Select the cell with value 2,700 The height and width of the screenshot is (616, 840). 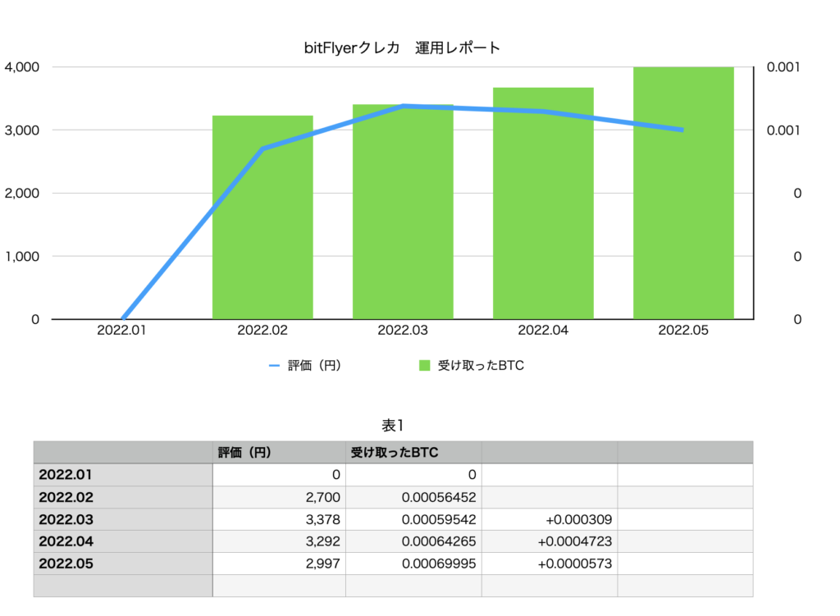tap(279, 497)
